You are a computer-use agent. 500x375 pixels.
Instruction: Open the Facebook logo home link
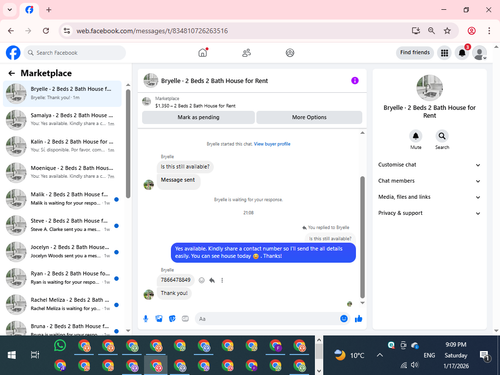[x=13, y=53]
